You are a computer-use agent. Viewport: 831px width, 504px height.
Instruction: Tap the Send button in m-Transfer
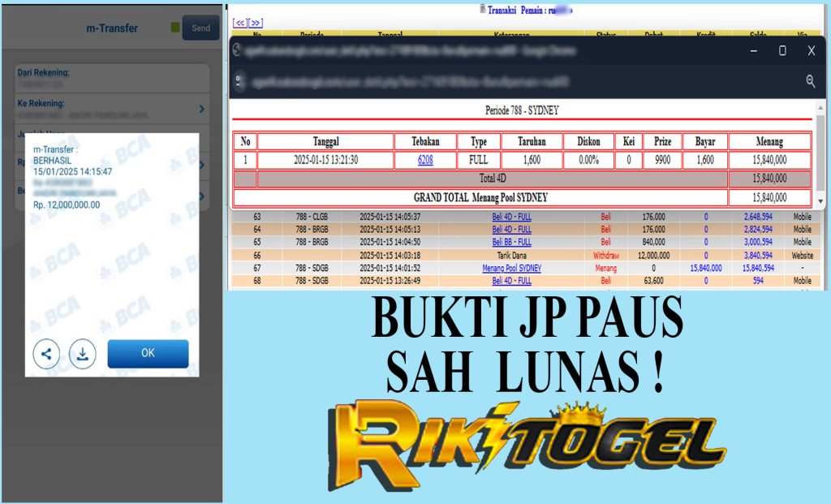[x=200, y=28]
